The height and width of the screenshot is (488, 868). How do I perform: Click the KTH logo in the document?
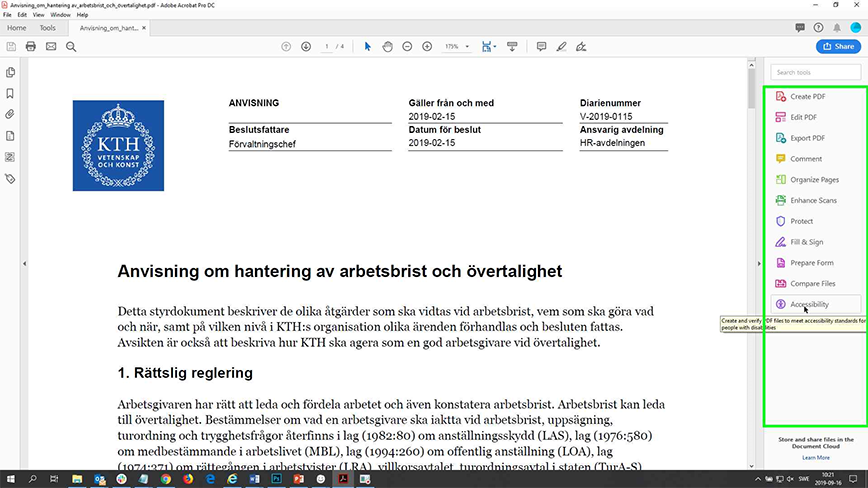click(x=118, y=146)
